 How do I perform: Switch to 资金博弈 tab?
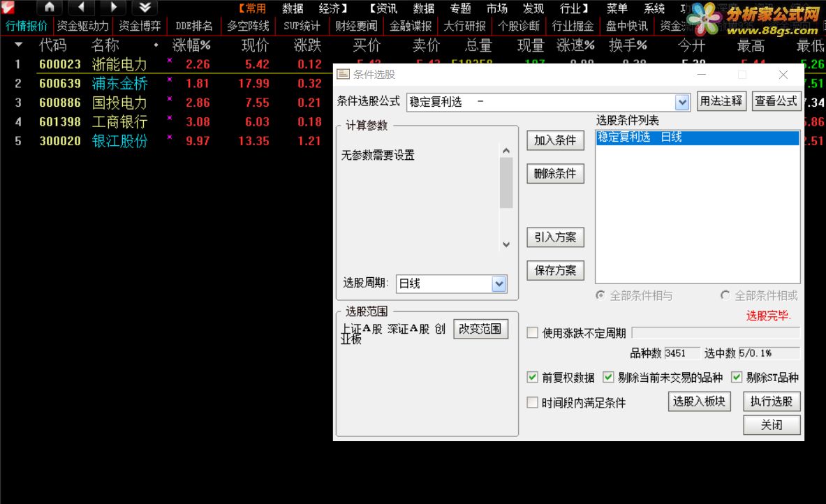[x=140, y=26]
